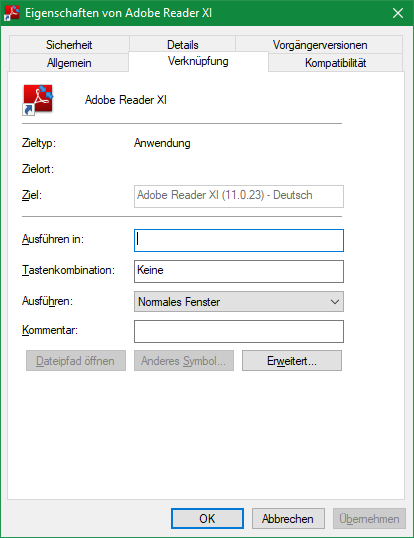Click the Adobe Reader XI name label
This screenshot has width=414, height=538.
126,100
